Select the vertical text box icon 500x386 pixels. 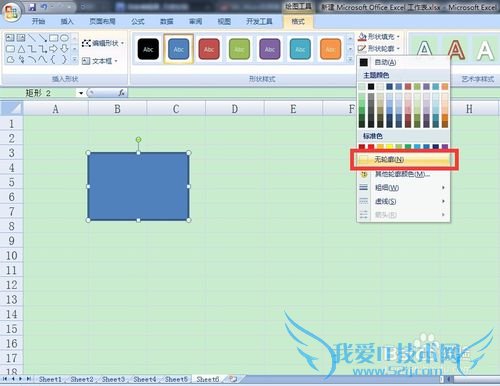coord(21,38)
